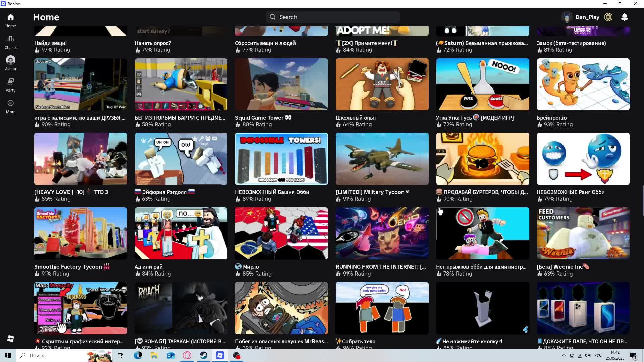Open Брейнрот.io game thumbnail
The height and width of the screenshot is (362, 644).
583,84
